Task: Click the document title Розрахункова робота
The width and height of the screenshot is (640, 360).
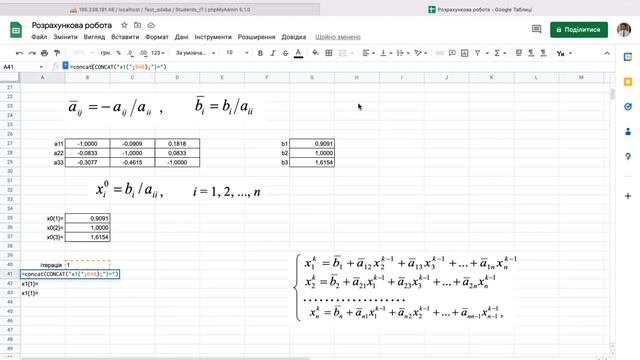Action: click(72, 25)
